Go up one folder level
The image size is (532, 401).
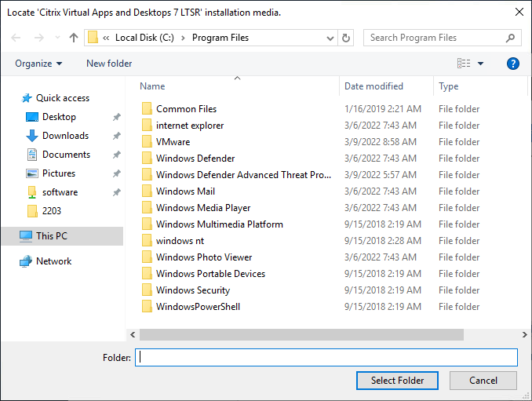pos(74,38)
